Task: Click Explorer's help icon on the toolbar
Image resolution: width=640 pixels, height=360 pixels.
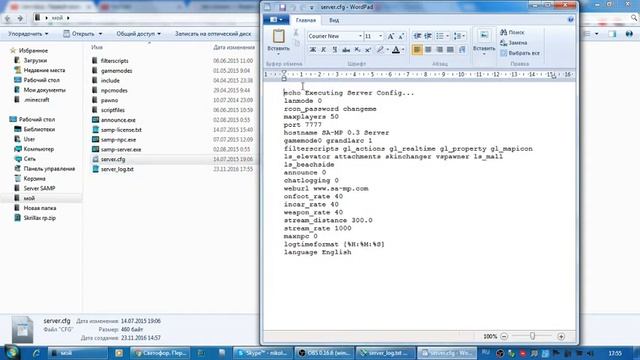Action: (629, 34)
